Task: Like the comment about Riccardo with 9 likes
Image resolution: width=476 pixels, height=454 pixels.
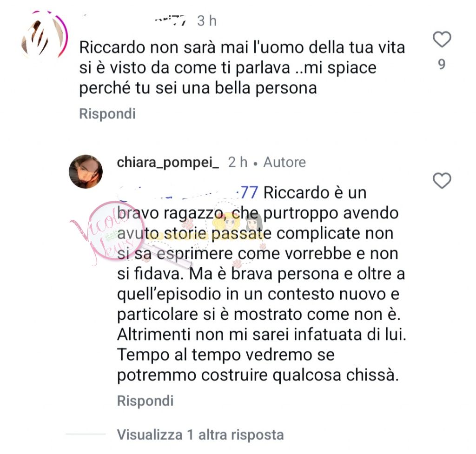Action: pyautogui.click(x=442, y=39)
